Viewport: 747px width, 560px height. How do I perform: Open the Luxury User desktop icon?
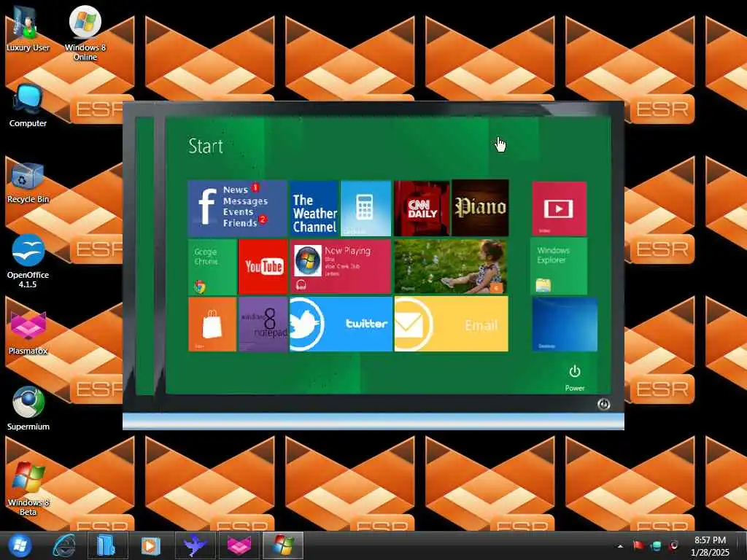(x=28, y=28)
